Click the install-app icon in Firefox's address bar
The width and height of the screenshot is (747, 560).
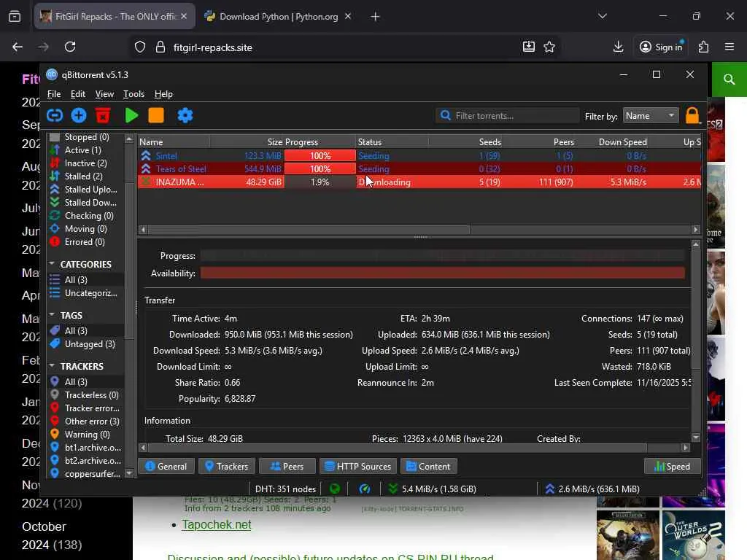coord(528,47)
